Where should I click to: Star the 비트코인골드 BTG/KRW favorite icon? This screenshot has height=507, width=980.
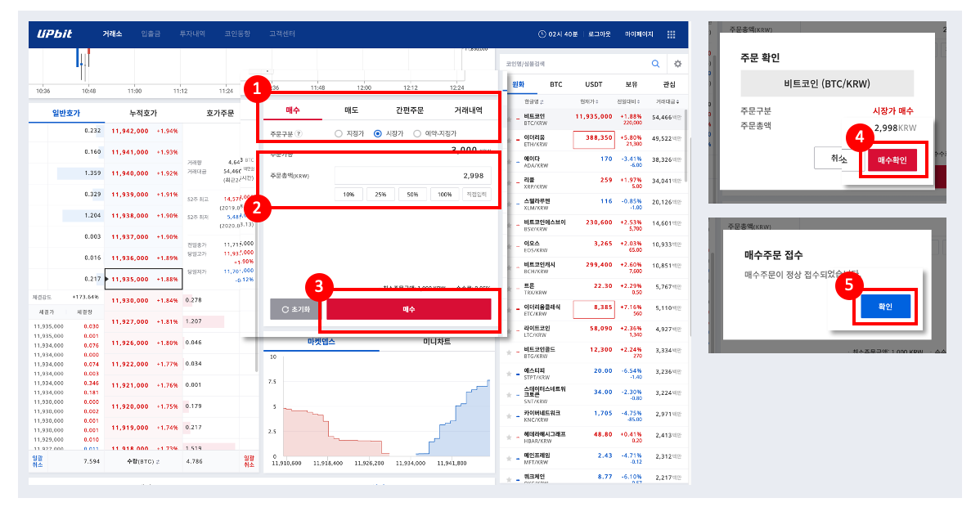click(x=510, y=353)
